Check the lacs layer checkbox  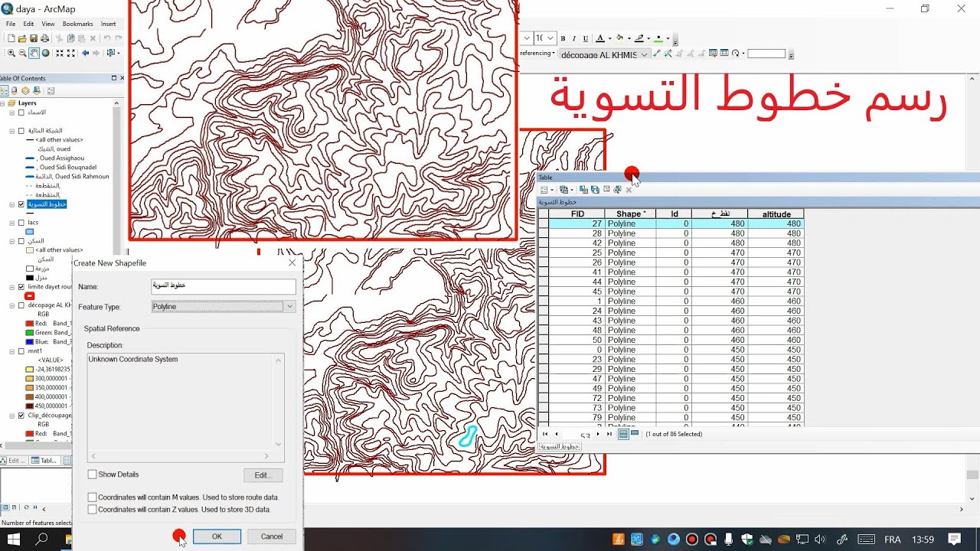[x=21, y=223]
